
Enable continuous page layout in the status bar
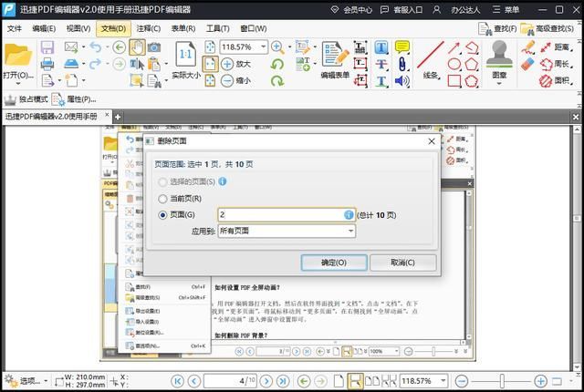coord(355,381)
